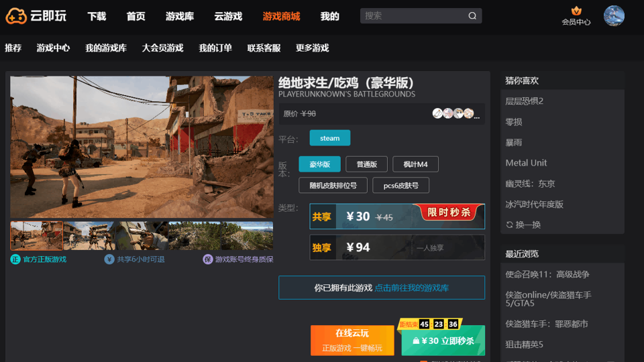Image resolution: width=644 pixels, height=362 pixels.
Task: Open 使命召唤11：高级战争 in recent views
Action: point(547,274)
